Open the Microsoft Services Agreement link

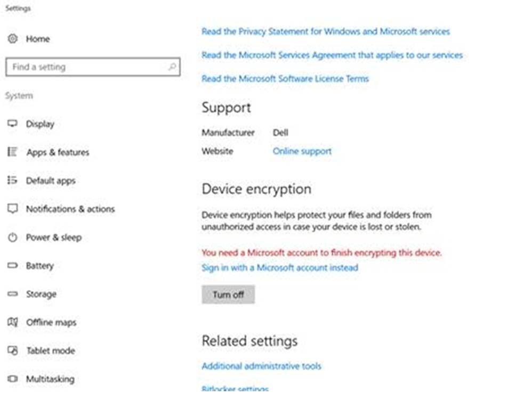[x=332, y=55]
